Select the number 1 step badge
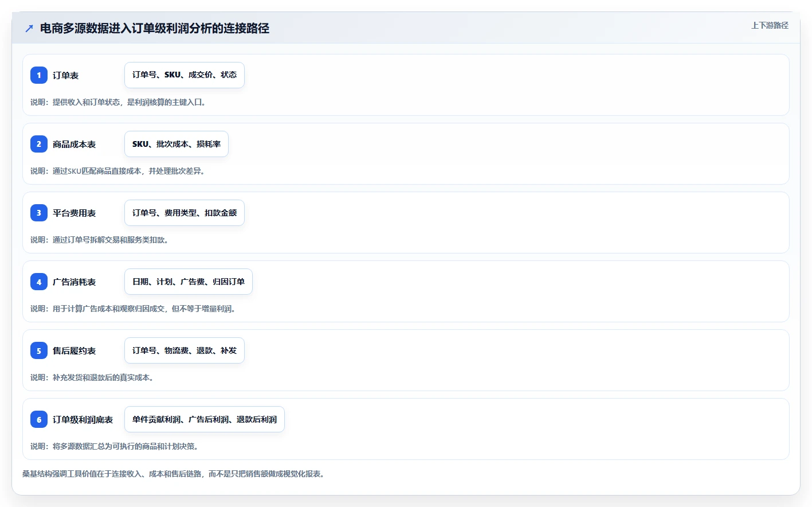The image size is (812, 507). tap(39, 75)
